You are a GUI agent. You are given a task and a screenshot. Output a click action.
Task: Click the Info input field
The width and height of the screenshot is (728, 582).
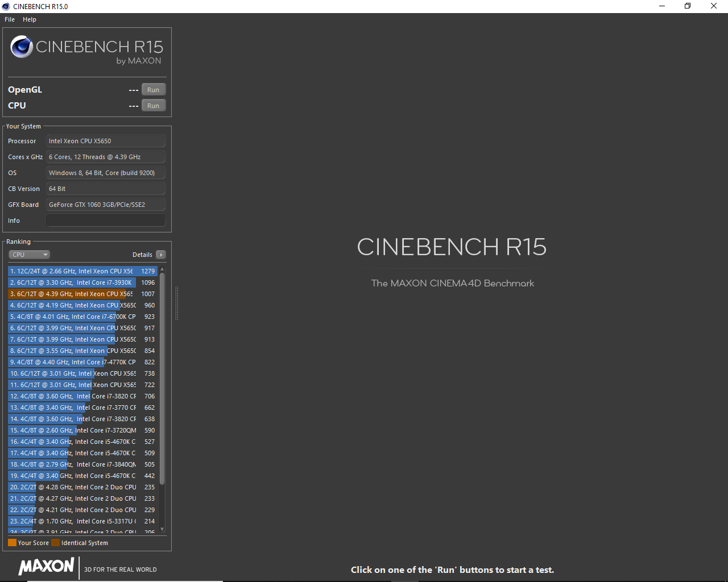[x=106, y=221]
